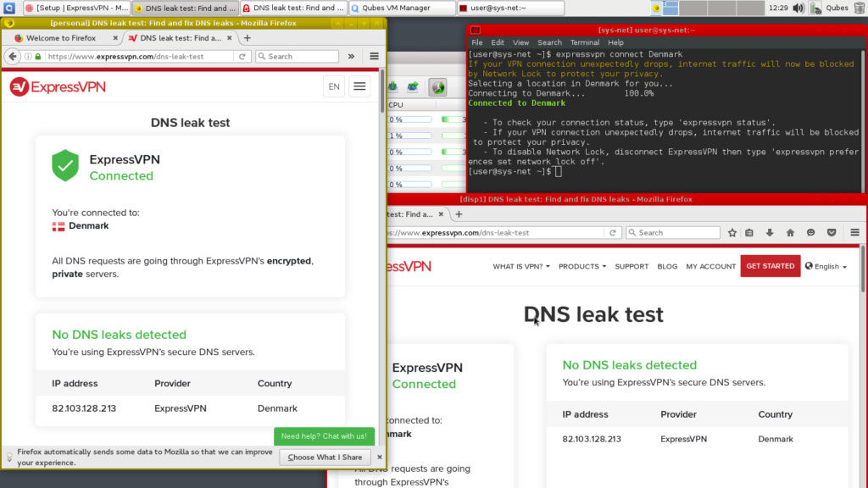868x488 pixels.
Task: Click the search field in the disp1 Firefox toolbar
Action: click(673, 233)
